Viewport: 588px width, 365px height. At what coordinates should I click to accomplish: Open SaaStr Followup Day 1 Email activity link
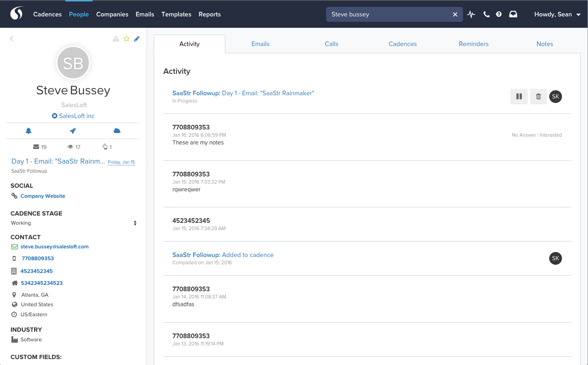pyautogui.click(x=243, y=93)
